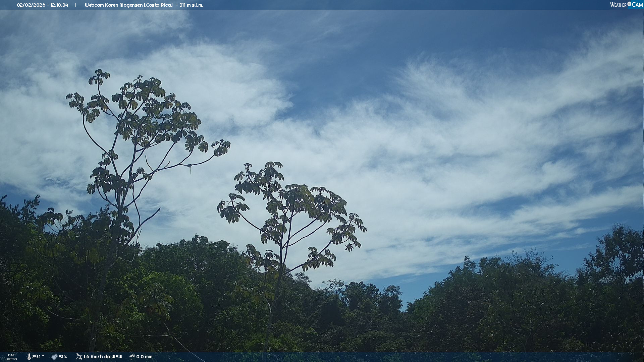The image size is (644, 362).
Task: Click the 1.6 Km/h da WSW wind reading
Action: tap(103, 357)
